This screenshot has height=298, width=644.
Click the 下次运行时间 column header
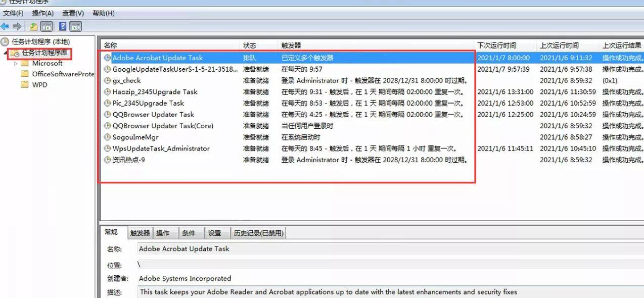(498, 45)
